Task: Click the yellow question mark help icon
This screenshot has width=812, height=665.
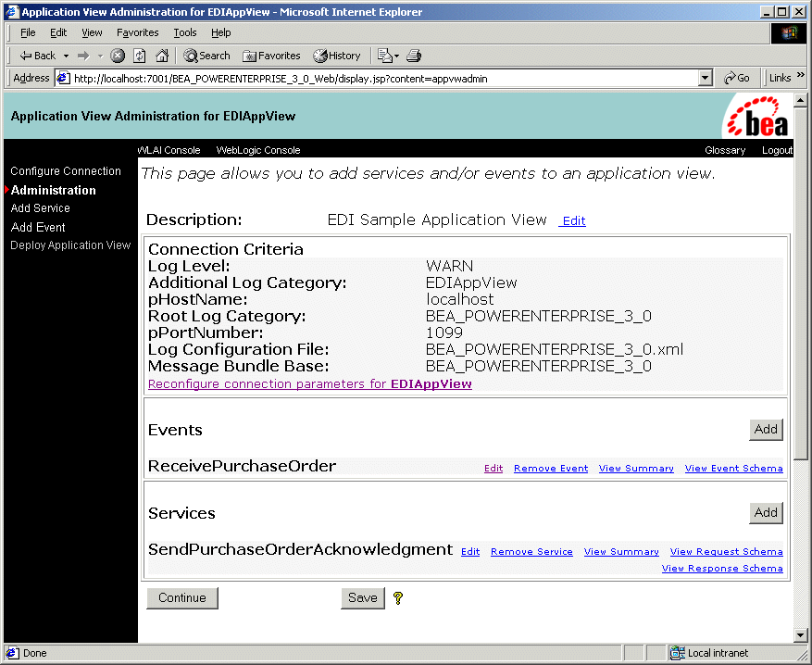Action: point(398,598)
